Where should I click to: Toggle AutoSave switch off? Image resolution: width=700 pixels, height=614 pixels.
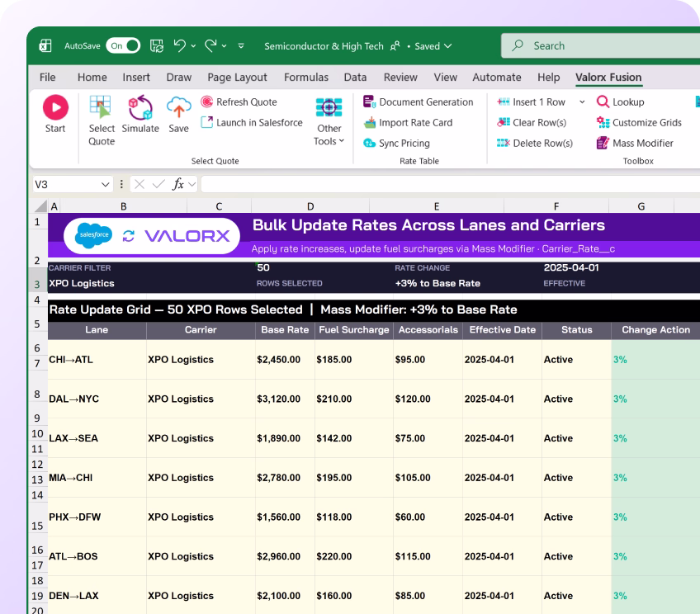click(x=123, y=45)
